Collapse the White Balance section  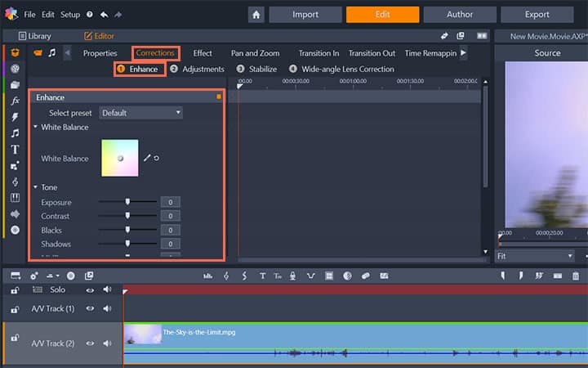(36, 127)
